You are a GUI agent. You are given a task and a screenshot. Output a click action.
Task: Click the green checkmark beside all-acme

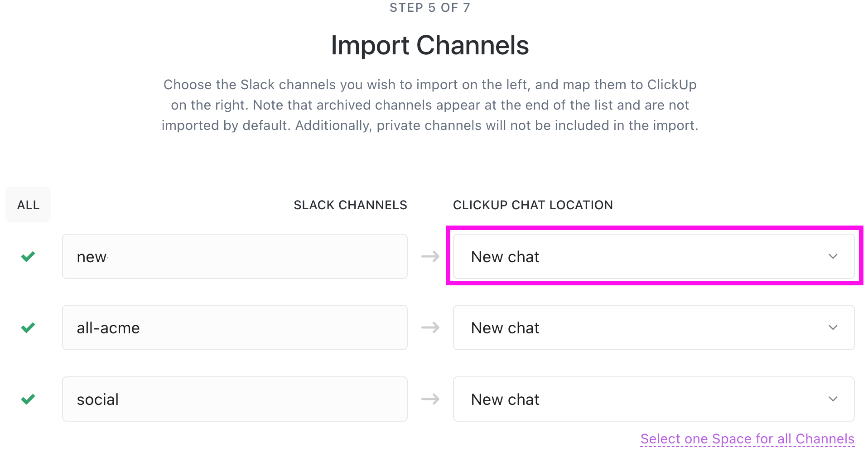28,327
